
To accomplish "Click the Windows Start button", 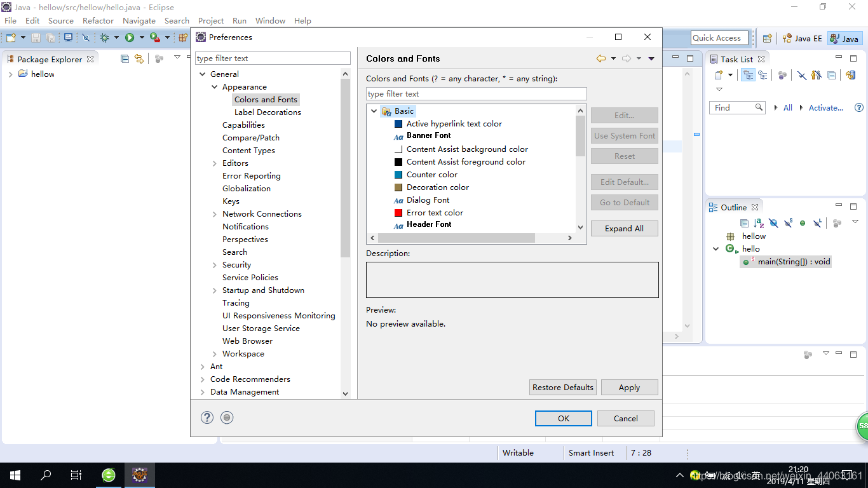I will (x=15, y=475).
